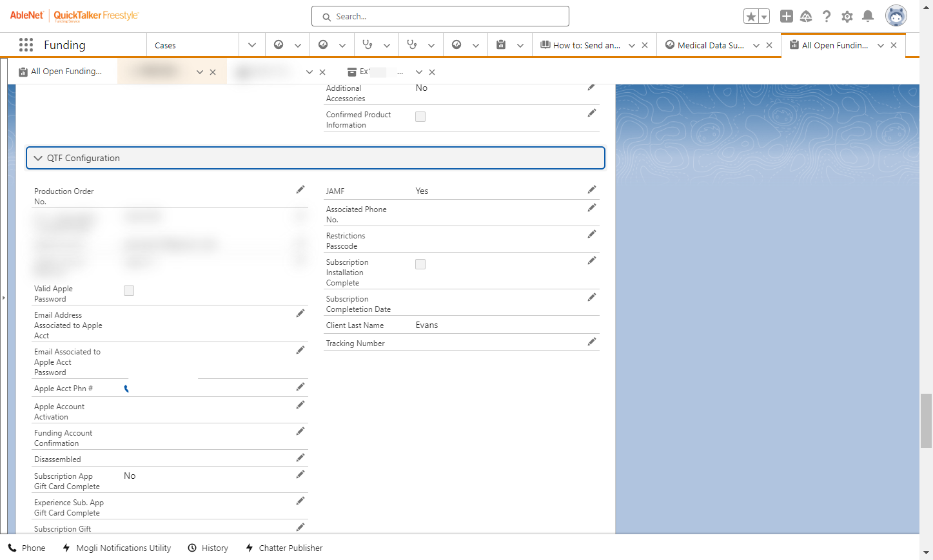Viewport: 933px width, 560px height.
Task: Open the Help question mark icon
Action: [827, 16]
